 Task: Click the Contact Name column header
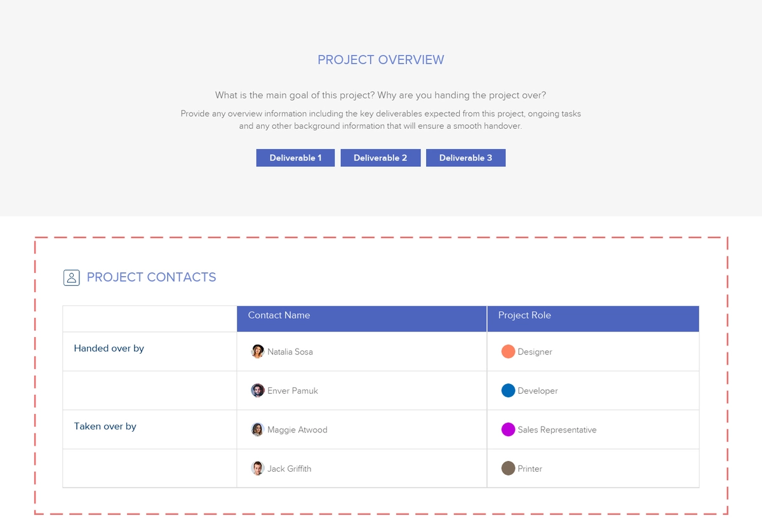pyautogui.click(x=279, y=316)
